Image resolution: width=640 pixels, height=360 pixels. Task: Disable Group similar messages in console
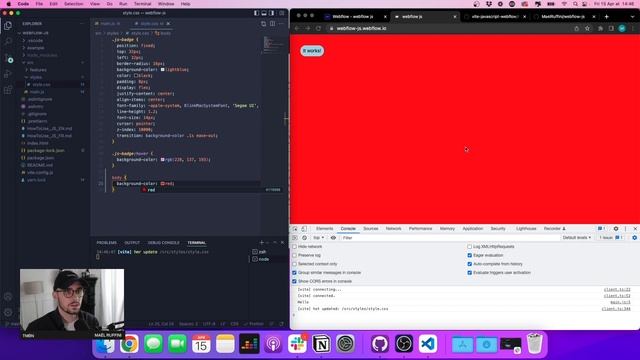point(295,273)
